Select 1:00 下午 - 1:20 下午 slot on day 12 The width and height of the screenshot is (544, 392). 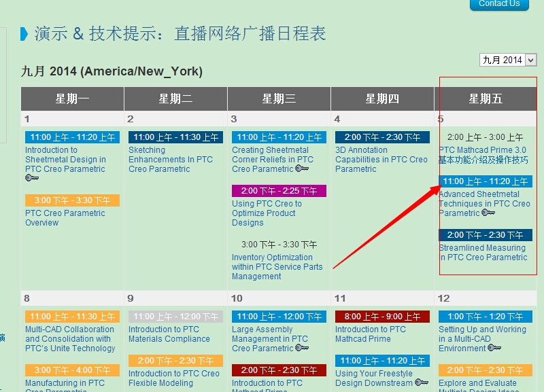pyautogui.click(x=485, y=317)
